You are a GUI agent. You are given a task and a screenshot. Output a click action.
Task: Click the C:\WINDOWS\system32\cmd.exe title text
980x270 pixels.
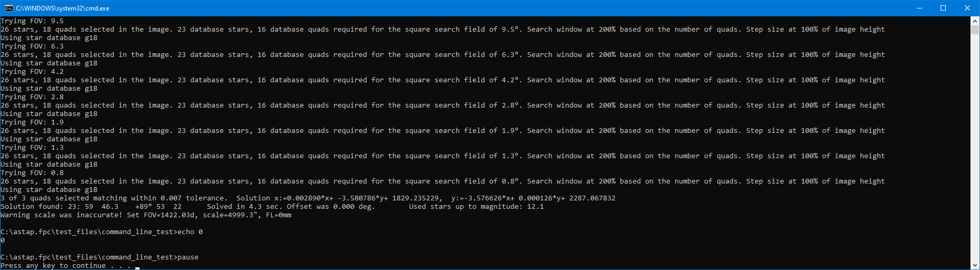pyautogui.click(x=63, y=8)
